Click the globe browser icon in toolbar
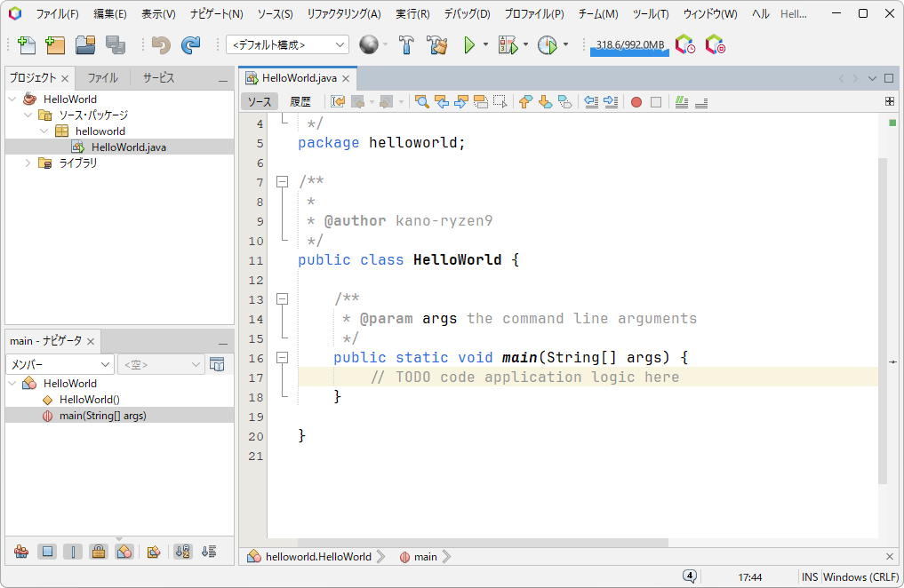 point(369,44)
